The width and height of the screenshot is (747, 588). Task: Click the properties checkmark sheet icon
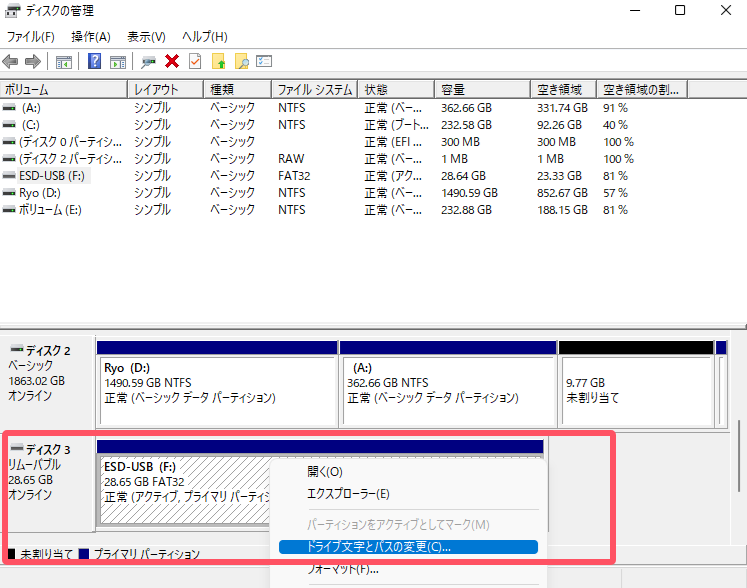pos(194,62)
